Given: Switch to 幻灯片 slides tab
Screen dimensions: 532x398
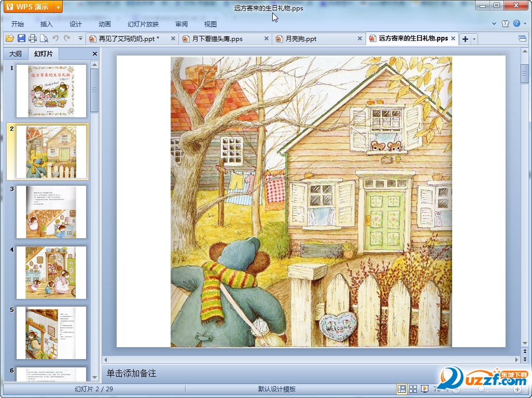Looking at the screenshot, I should point(44,53).
